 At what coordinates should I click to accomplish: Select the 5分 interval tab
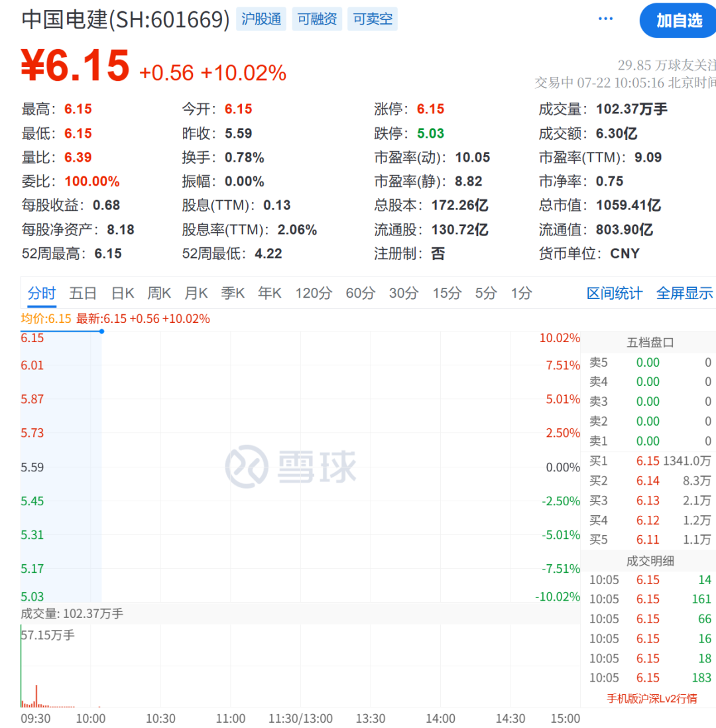pyautogui.click(x=486, y=294)
